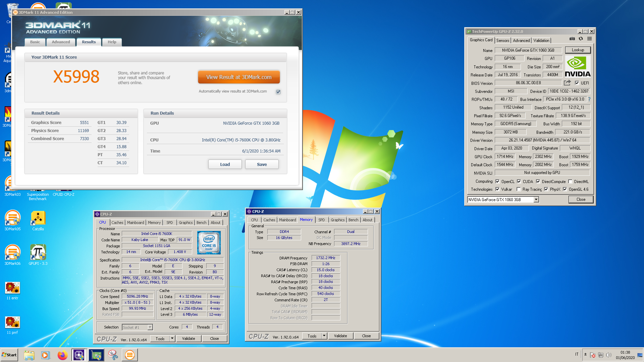
Task: Click the IT language indicator
Action: 577,354
